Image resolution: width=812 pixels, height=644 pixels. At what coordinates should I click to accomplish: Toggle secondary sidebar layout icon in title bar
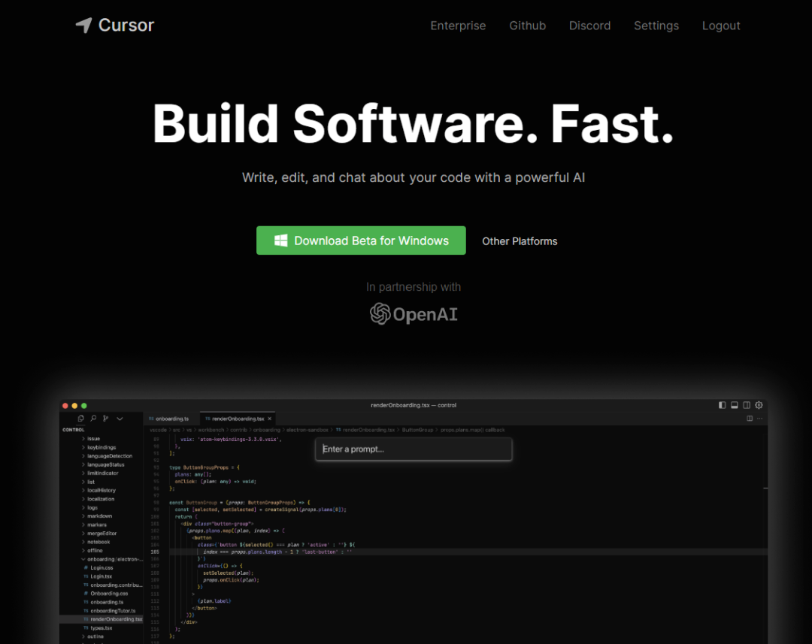pyautogui.click(x=747, y=405)
